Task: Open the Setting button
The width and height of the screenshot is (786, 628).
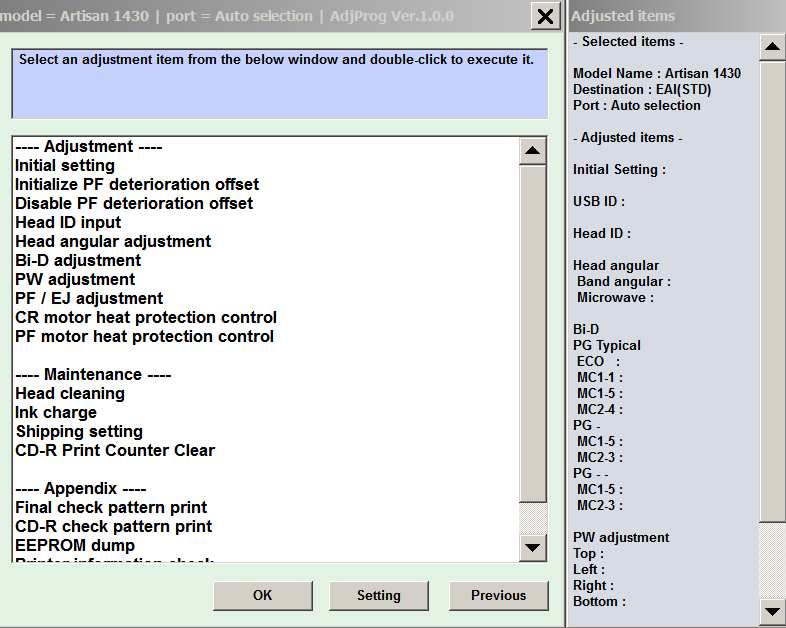Action: point(378,595)
